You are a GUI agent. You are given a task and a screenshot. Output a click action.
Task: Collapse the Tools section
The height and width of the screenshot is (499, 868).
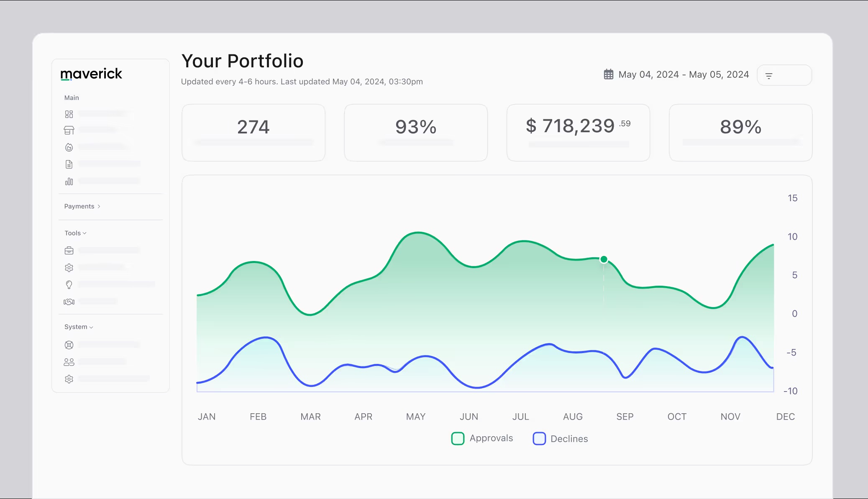click(x=75, y=233)
